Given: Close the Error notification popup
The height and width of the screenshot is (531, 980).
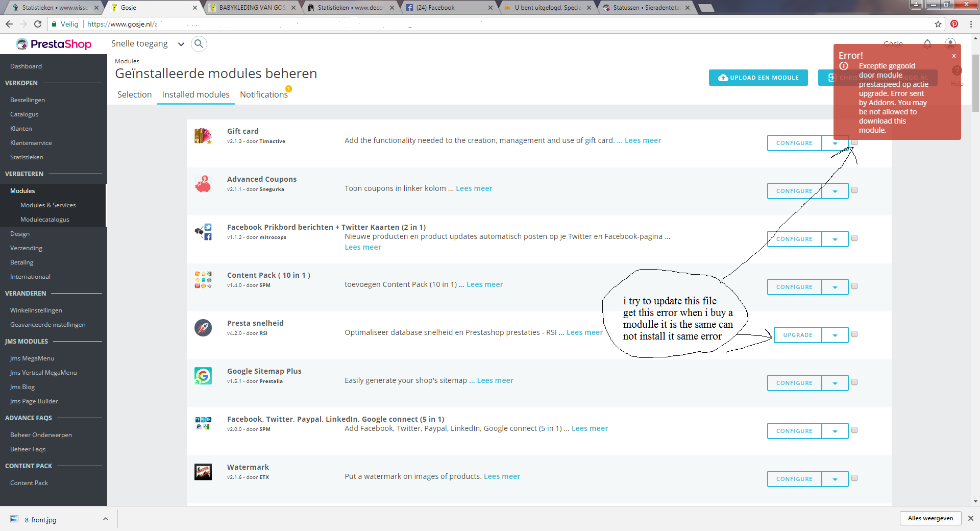Looking at the screenshot, I should click(x=953, y=56).
